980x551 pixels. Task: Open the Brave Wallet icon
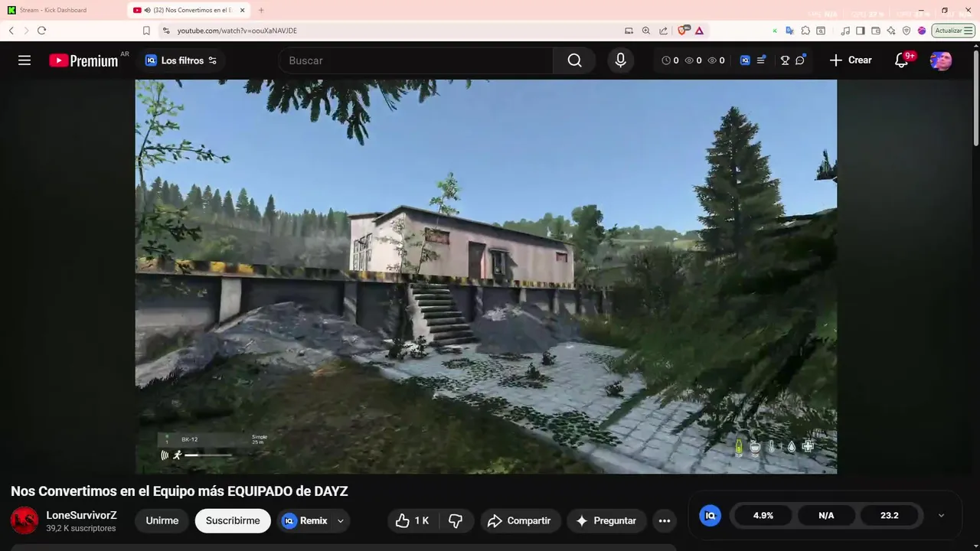tap(876, 31)
